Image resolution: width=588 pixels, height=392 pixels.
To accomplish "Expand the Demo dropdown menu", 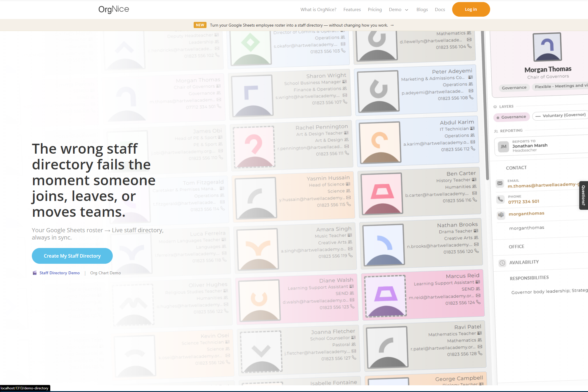I will click(x=398, y=10).
